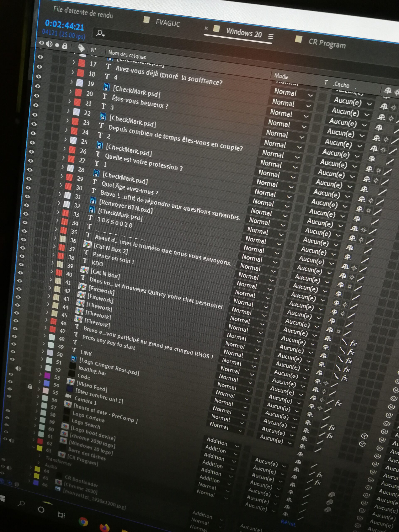The width and height of the screenshot is (399, 532).
Task: Close the Windows 20 tab
Action: click(x=206, y=28)
